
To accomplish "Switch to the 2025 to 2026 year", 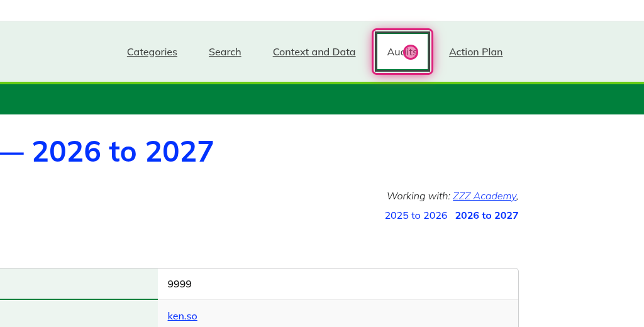I will tap(416, 215).
